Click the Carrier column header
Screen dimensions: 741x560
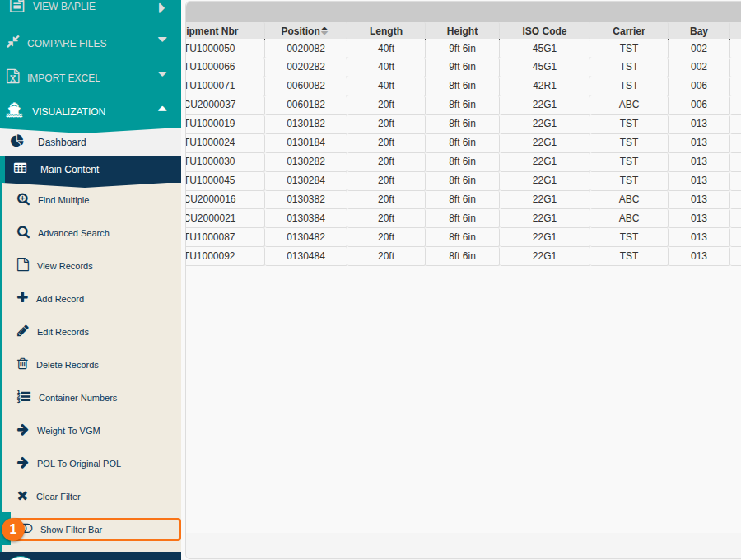[628, 31]
